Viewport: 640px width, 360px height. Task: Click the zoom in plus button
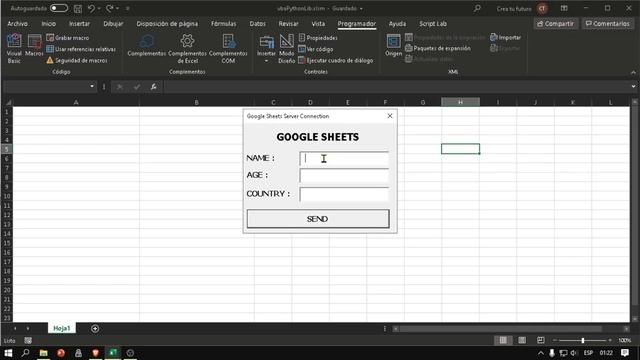coord(610,340)
